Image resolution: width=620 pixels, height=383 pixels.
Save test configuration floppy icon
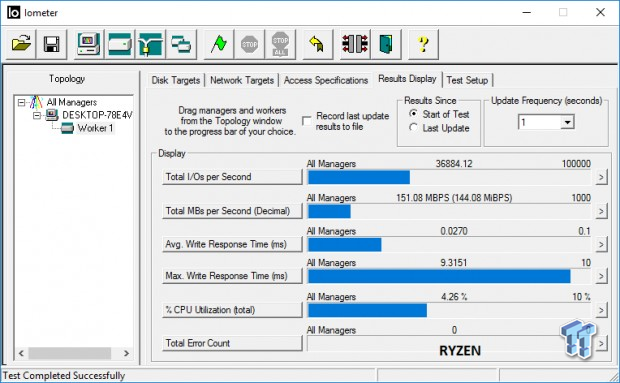[52, 44]
